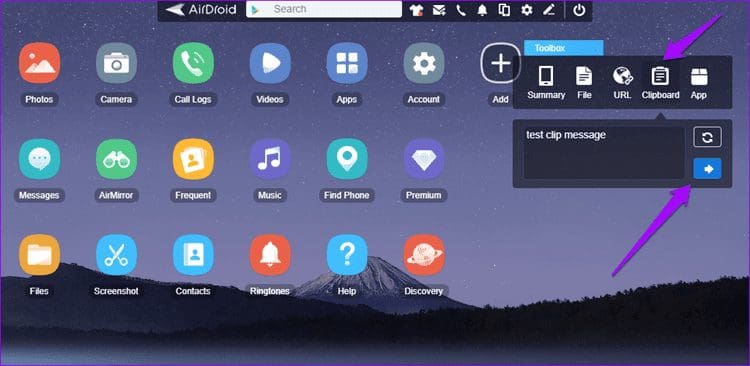Viewport: 750px width, 366px height.
Task: Launch AirMirror
Action: coord(116,159)
